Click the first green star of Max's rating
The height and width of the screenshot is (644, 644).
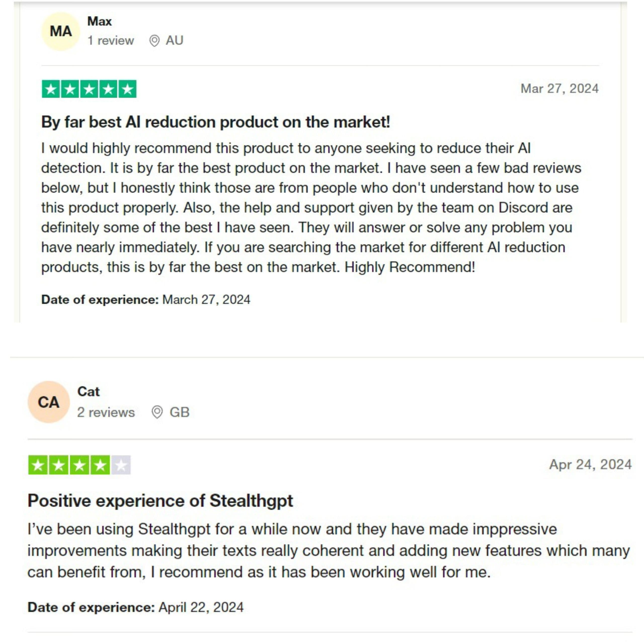click(51, 89)
